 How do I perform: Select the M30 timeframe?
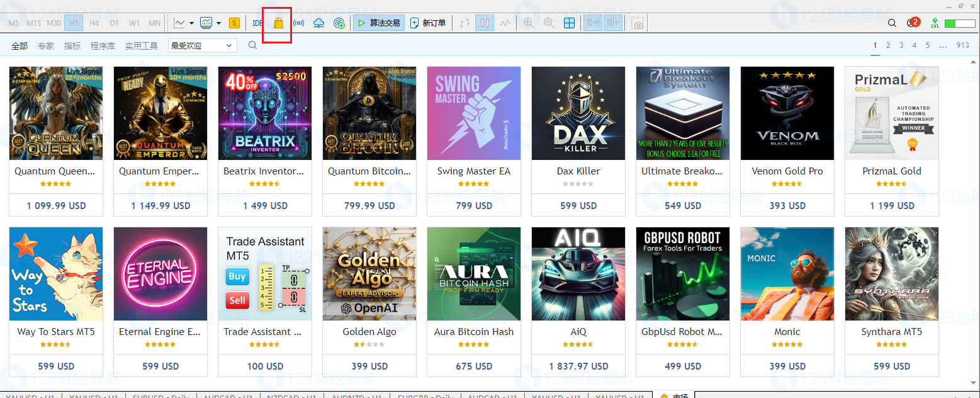(x=54, y=23)
